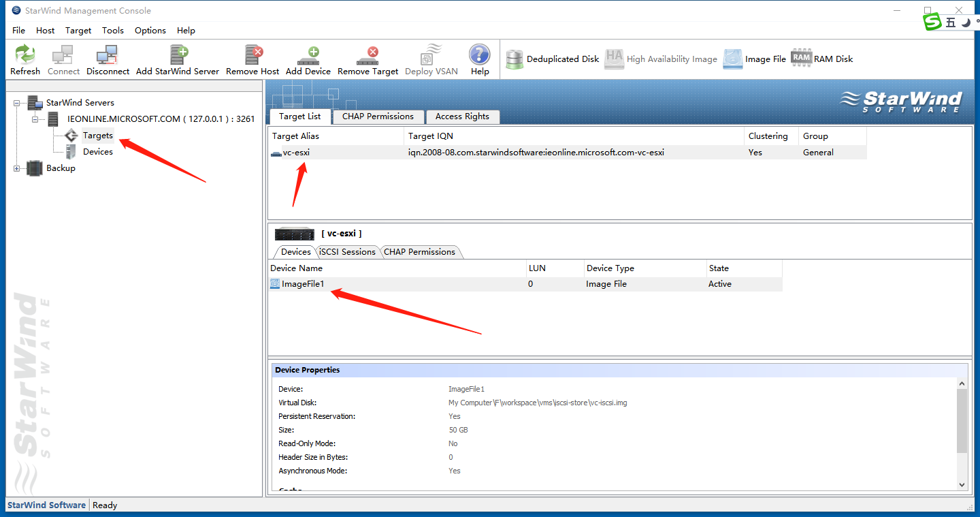Open the Tools menu

(113, 30)
